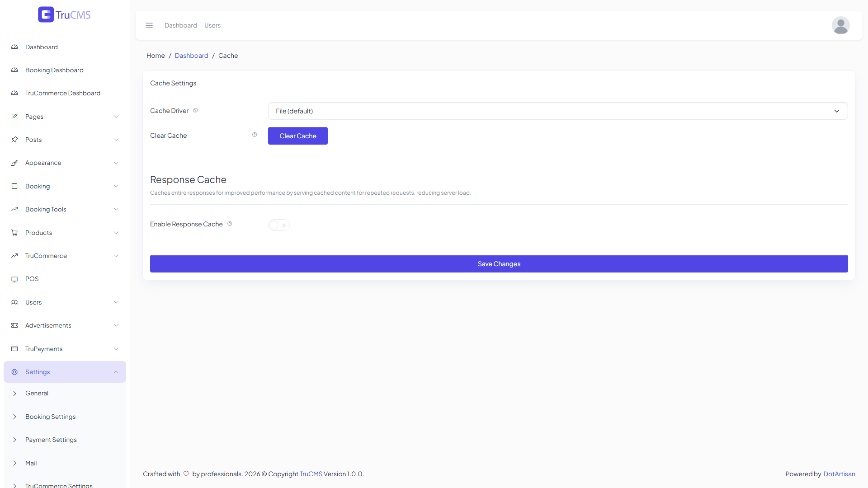This screenshot has width=868, height=488.
Task: Open the Cache Driver dropdown
Action: 558,111
